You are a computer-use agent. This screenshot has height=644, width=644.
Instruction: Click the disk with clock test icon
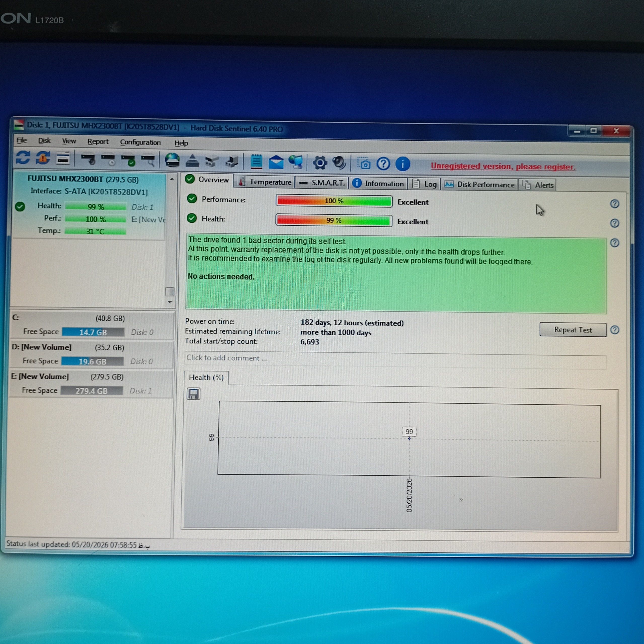pos(108,160)
